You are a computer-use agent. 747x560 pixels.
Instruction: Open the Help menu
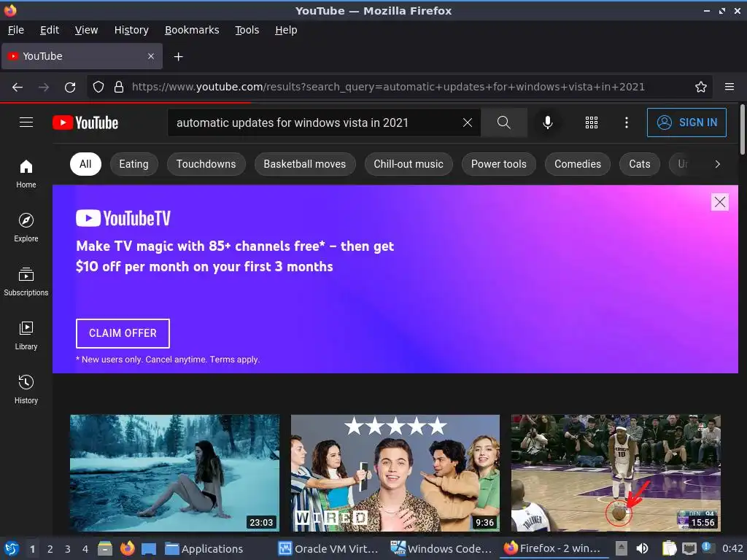pyautogui.click(x=286, y=30)
